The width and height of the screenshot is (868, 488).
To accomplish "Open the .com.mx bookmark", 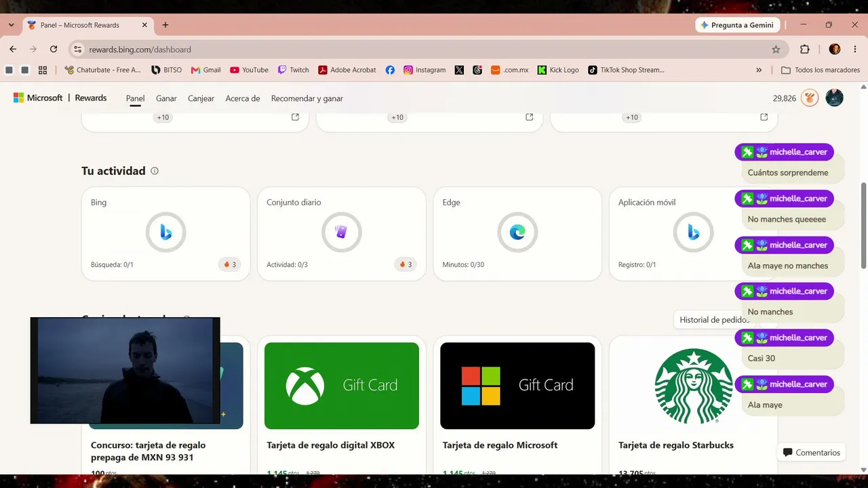I will (509, 70).
